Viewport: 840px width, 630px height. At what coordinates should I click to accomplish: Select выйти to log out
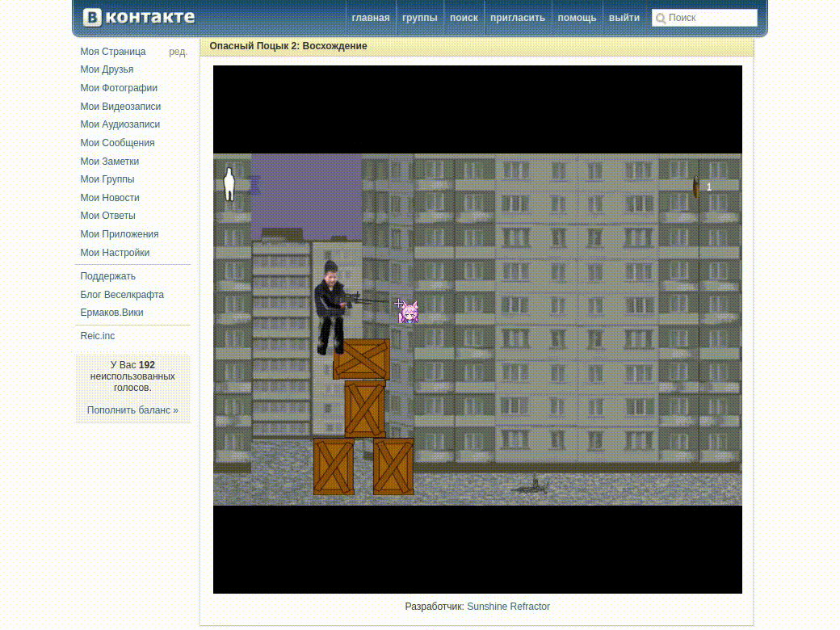coord(624,18)
